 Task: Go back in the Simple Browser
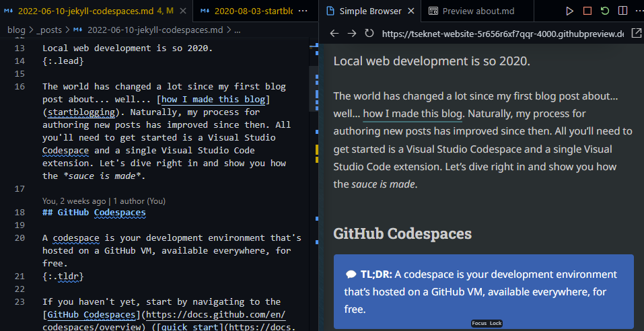tap(334, 34)
